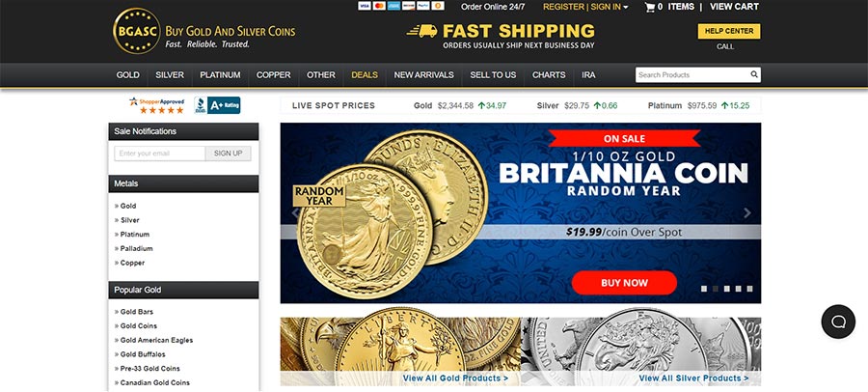Click the Shopper Approved star rating badge
868x392 pixels.
pos(156,105)
